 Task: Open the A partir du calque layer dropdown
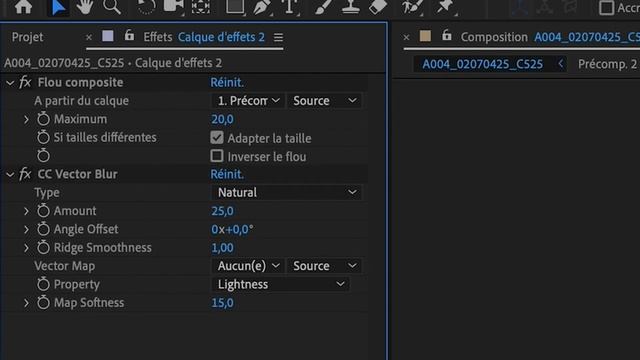pyautogui.click(x=248, y=101)
